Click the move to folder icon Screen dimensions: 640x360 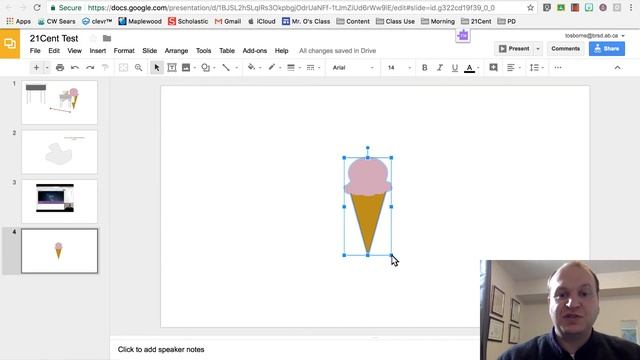[x=107, y=38]
